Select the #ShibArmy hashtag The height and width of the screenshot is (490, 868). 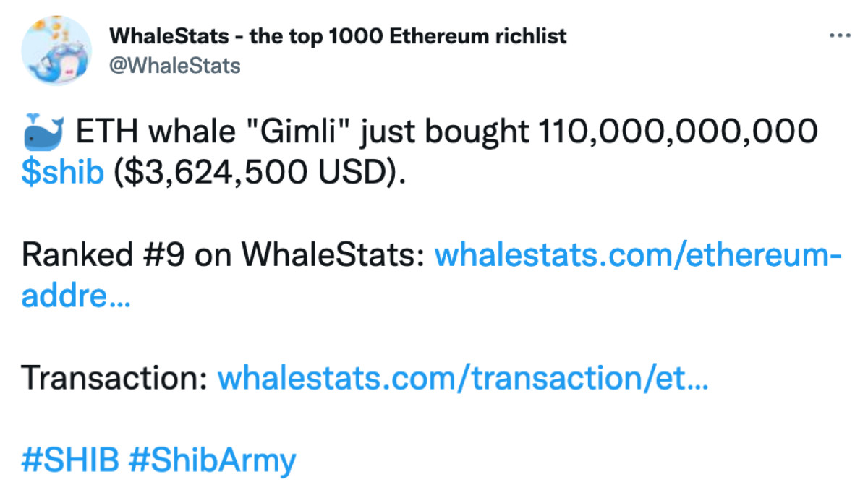tap(212, 460)
